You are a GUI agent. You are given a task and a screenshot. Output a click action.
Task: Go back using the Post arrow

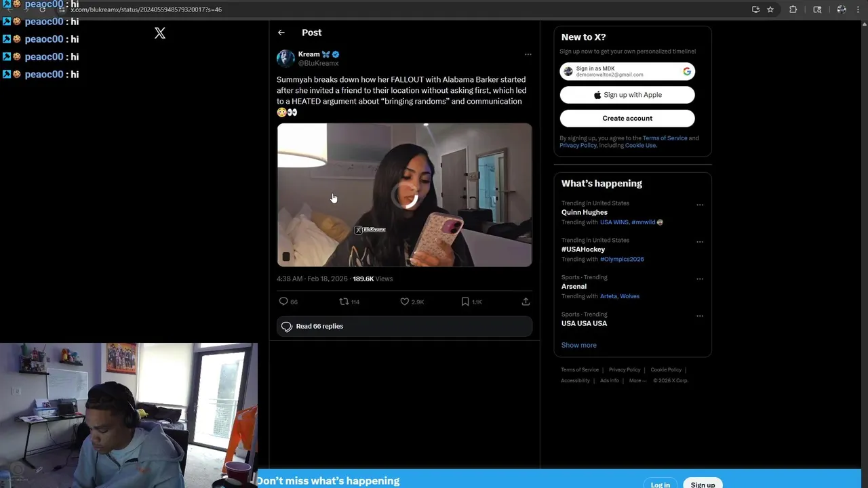click(x=281, y=33)
